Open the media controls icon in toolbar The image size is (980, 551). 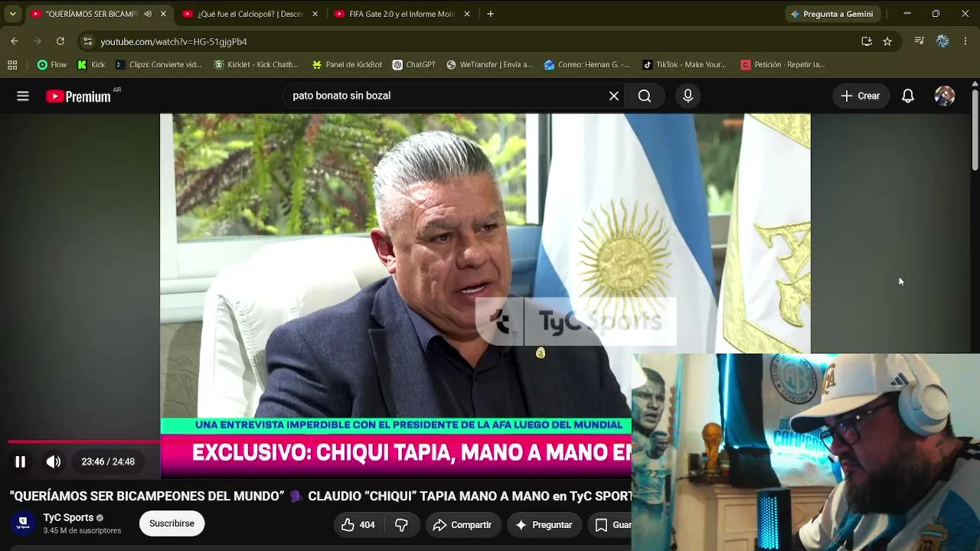[x=920, y=41]
